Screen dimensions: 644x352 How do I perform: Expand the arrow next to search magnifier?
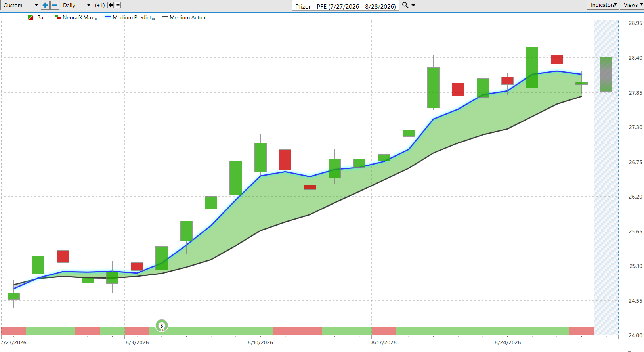413,6
